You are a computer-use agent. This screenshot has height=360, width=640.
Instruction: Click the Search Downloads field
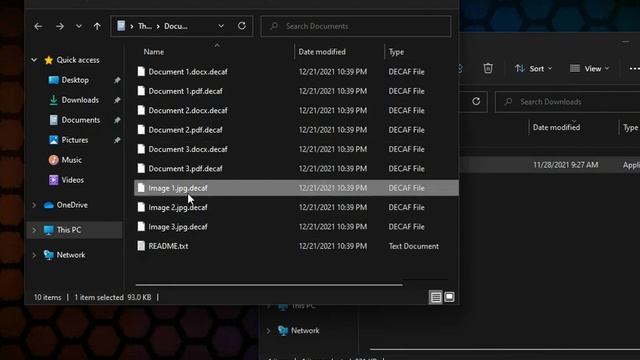click(568, 102)
